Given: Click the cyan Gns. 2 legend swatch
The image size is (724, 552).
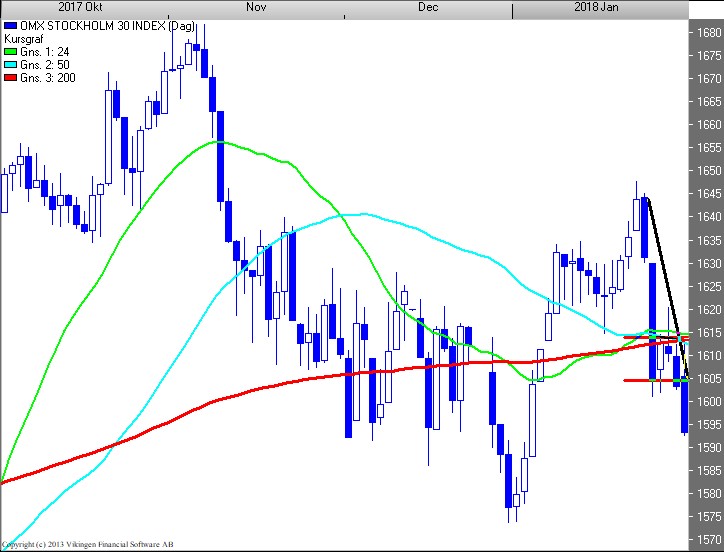Looking at the screenshot, I should click(x=9, y=65).
